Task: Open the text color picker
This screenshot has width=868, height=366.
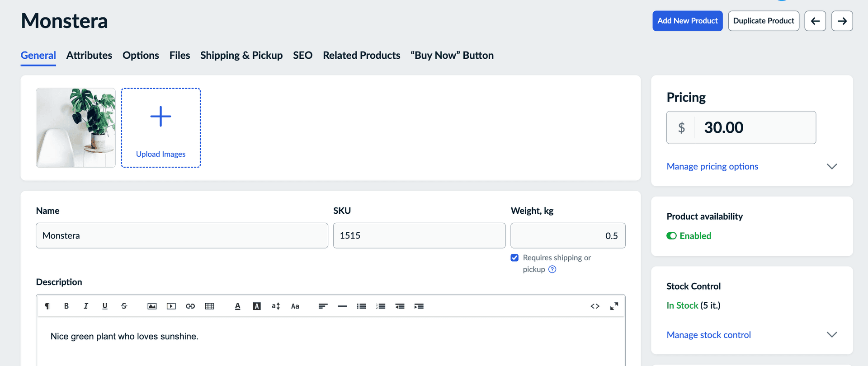Action: tap(237, 306)
